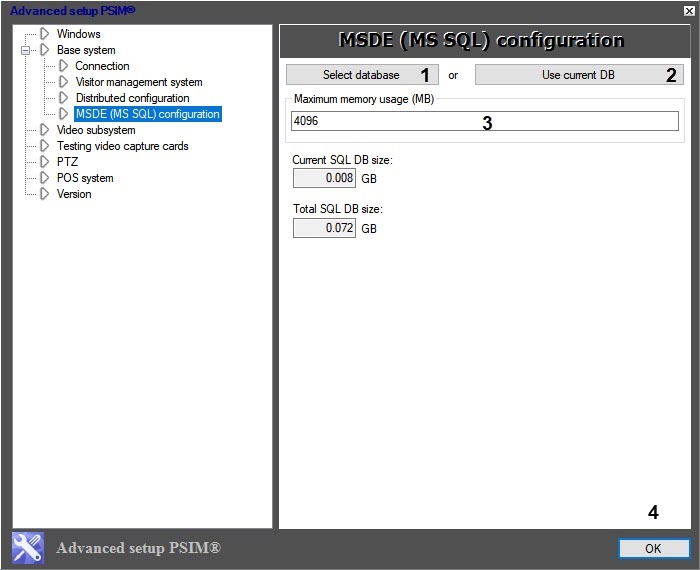This screenshot has height=570, width=700.
Task: Click the Version node arrow icon
Action: pyautogui.click(x=45, y=194)
